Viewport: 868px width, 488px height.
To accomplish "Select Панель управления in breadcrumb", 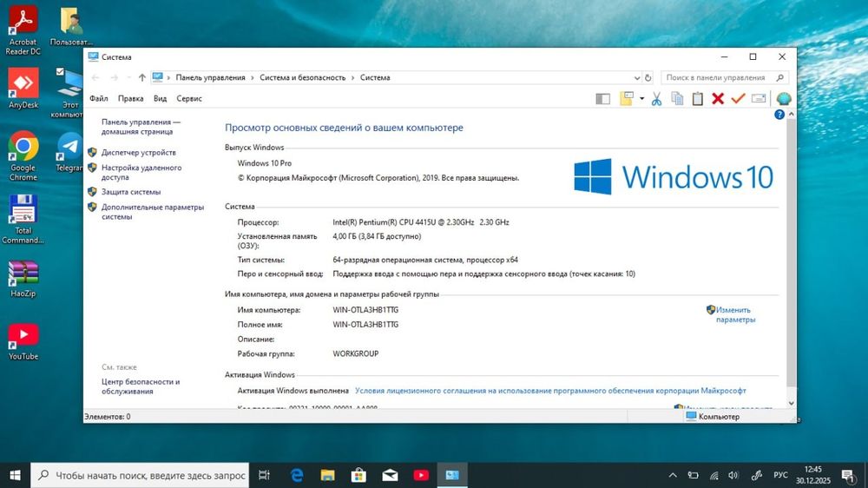I will point(210,77).
